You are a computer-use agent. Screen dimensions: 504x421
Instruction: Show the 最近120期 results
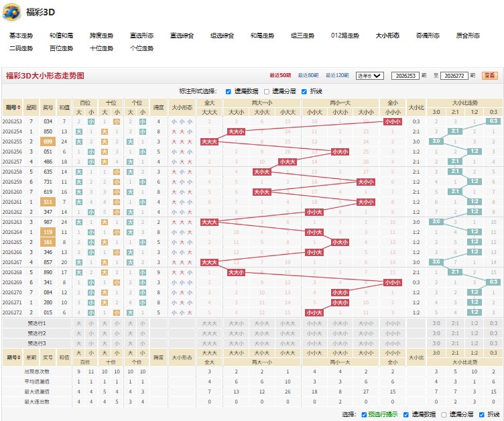tap(337, 75)
